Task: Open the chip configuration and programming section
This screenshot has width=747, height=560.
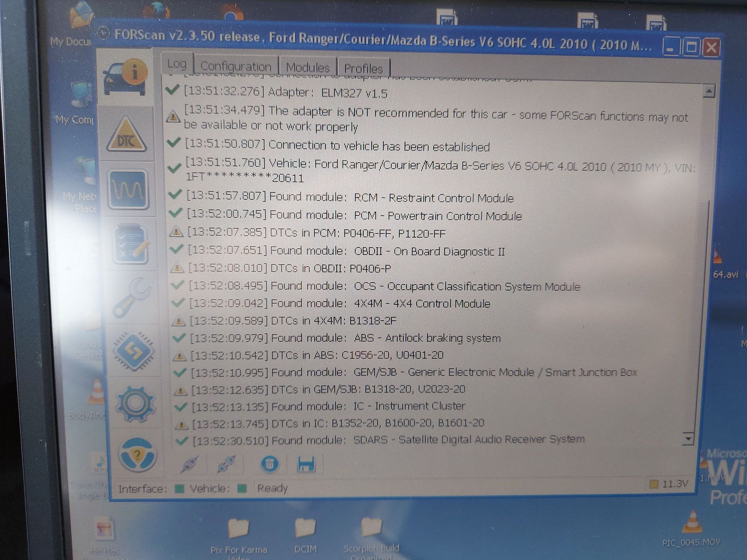Action: click(x=134, y=351)
